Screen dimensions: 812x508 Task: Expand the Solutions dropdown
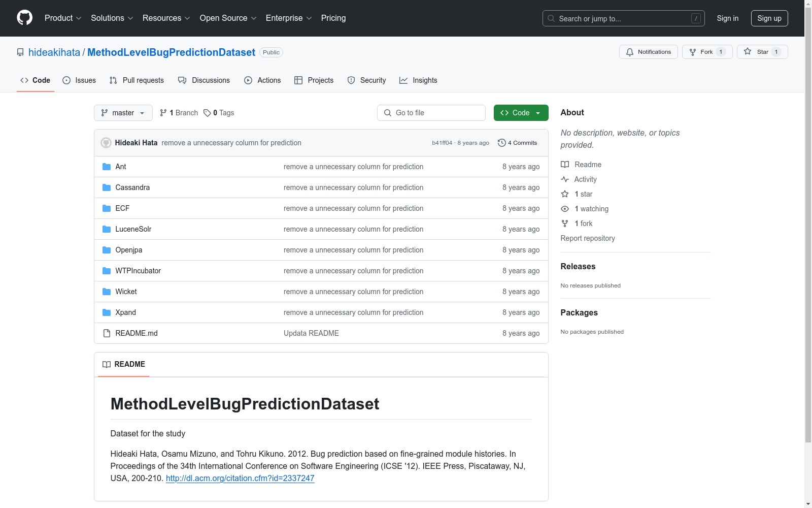pyautogui.click(x=112, y=18)
